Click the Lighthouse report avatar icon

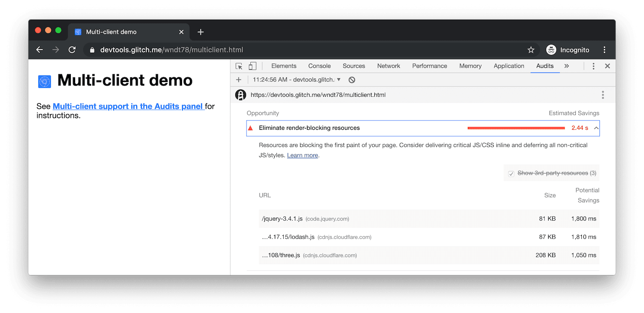240,95
